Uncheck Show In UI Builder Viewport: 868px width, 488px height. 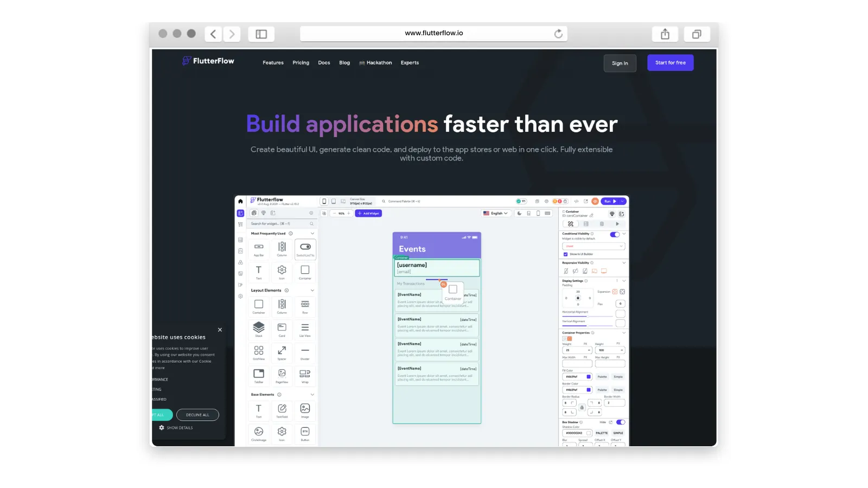coord(565,254)
